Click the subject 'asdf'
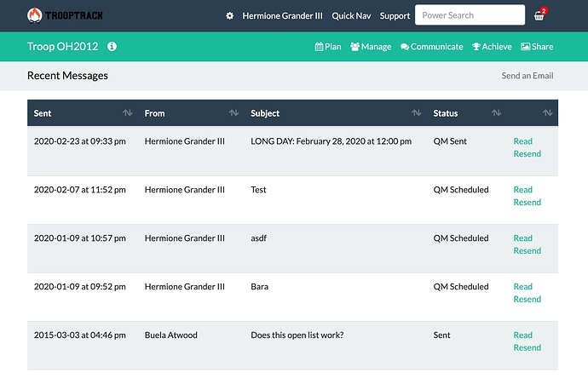This screenshot has width=588, height=378. [x=258, y=238]
